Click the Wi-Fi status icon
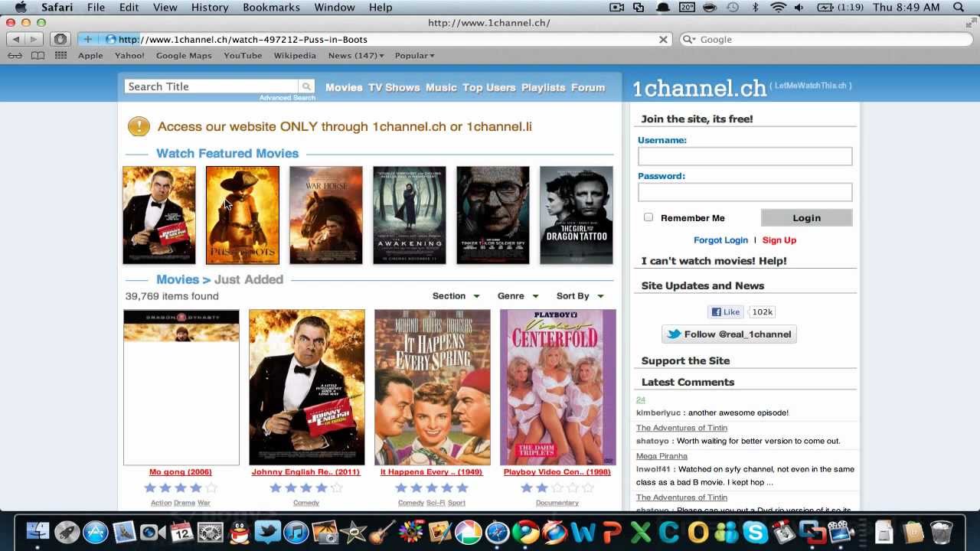 779,7
